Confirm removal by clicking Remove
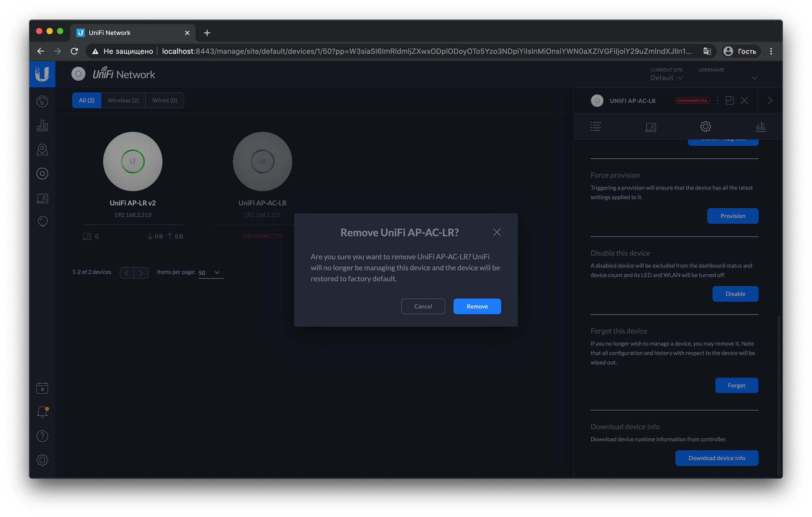The width and height of the screenshot is (812, 517). [477, 306]
